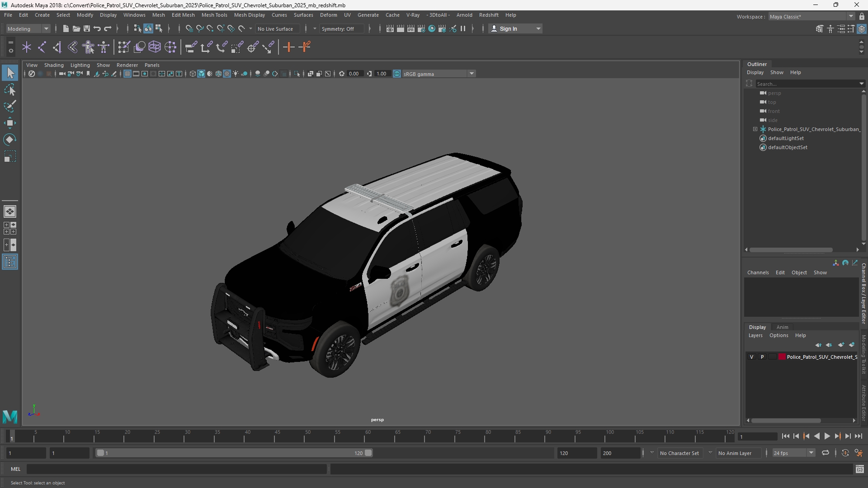Image resolution: width=868 pixels, height=488 pixels.
Task: Open the Redshift menu
Action: coord(489,15)
